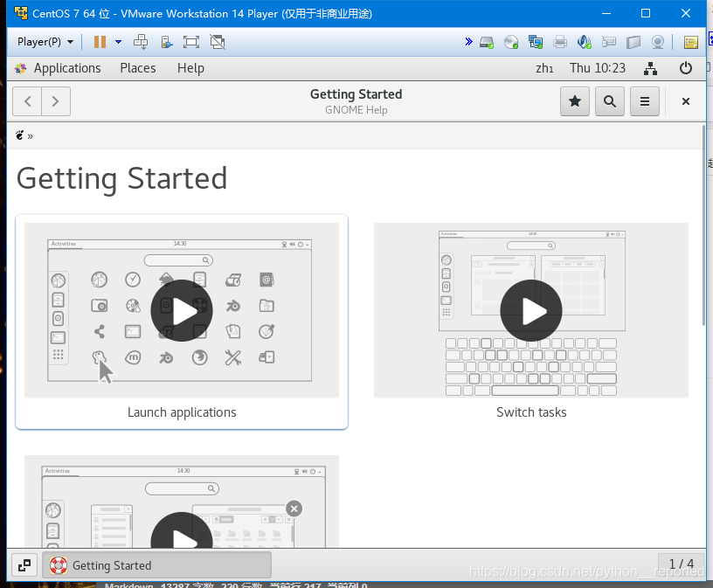Go forward in GNOME Help
Screen dimensions: 713x588
tap(55, 101)
